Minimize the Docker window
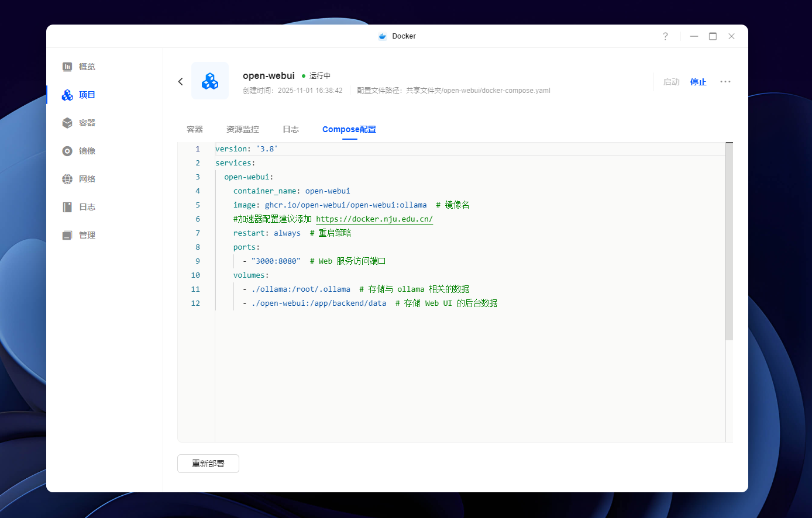Screen dimensions: 812x518 [x=694, y=36]
